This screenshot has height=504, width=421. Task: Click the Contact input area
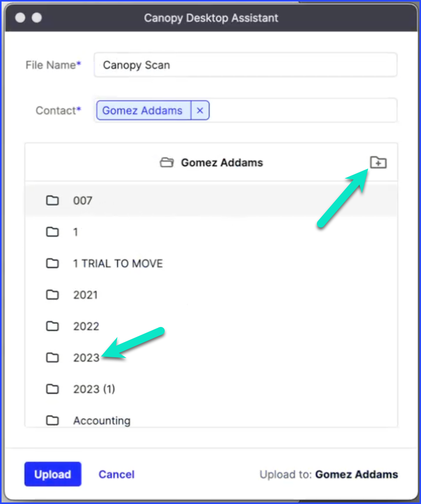click(x=272, y=110)
